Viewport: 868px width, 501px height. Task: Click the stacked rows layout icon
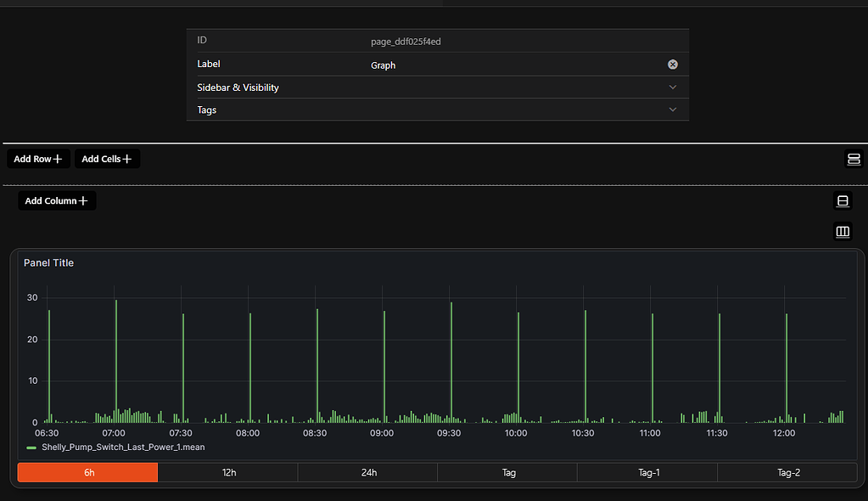coord(854,159)
